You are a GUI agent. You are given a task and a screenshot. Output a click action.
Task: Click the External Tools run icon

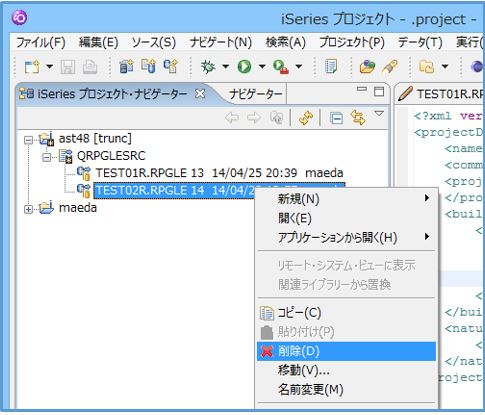coord(281,67)
